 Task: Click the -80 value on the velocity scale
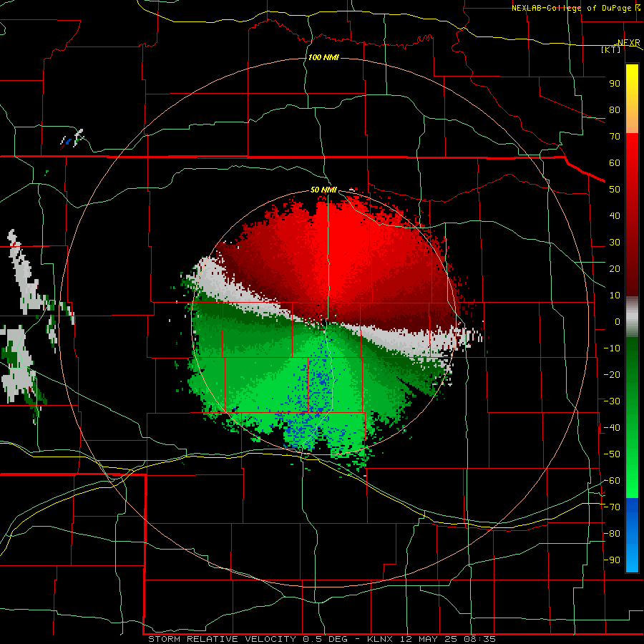[x=612, y=534]
